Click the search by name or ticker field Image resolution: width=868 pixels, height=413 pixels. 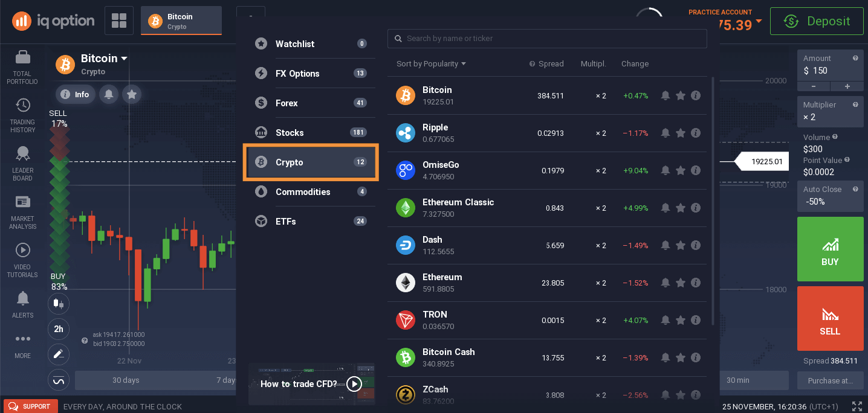pyautogui.click(x=547, y=39)
